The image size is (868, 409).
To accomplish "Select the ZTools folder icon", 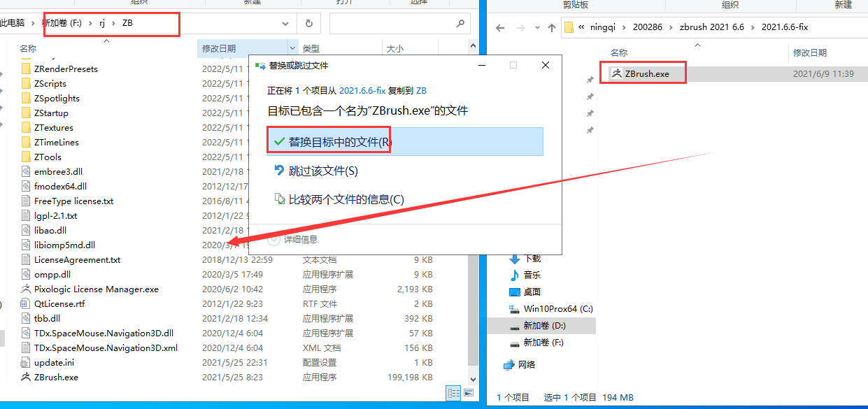I will click(27, 157).
